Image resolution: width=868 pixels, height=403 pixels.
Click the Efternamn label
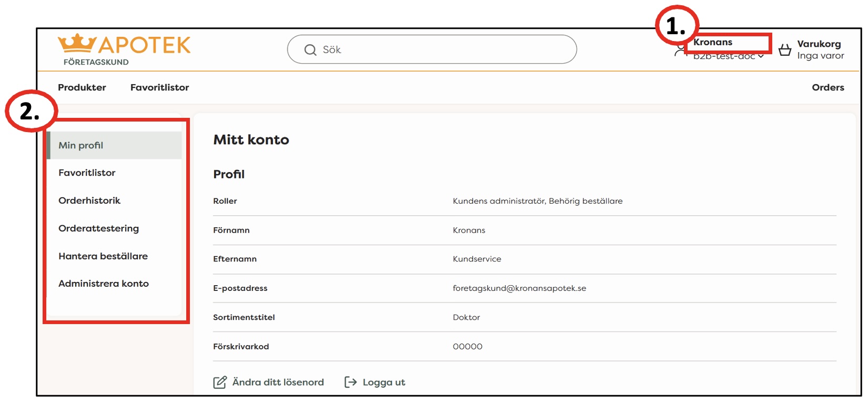[x=235, y=259]
